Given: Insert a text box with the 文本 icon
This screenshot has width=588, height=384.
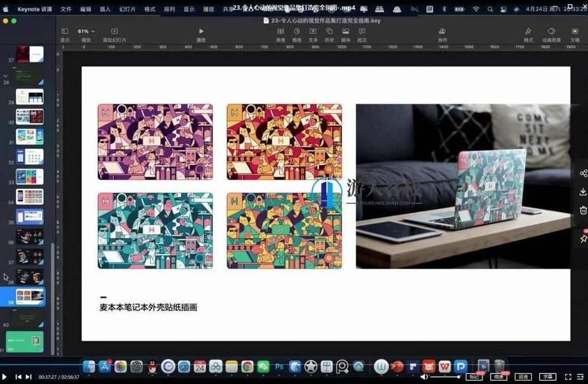Looking at the screenshot, I should pyautogui.click(x=313, y=31).
